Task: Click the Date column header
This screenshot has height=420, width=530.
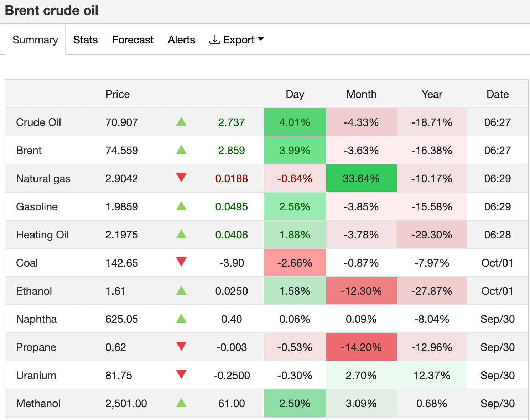Action: coord(498,94)
